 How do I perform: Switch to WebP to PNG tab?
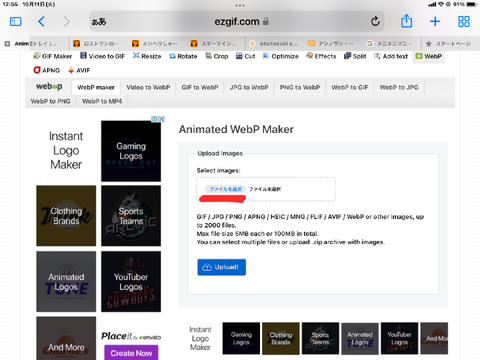[51, 101]
